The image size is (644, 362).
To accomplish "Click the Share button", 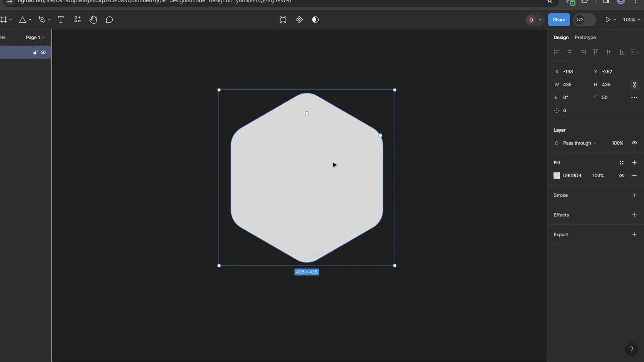I will [x=559, y=19].
